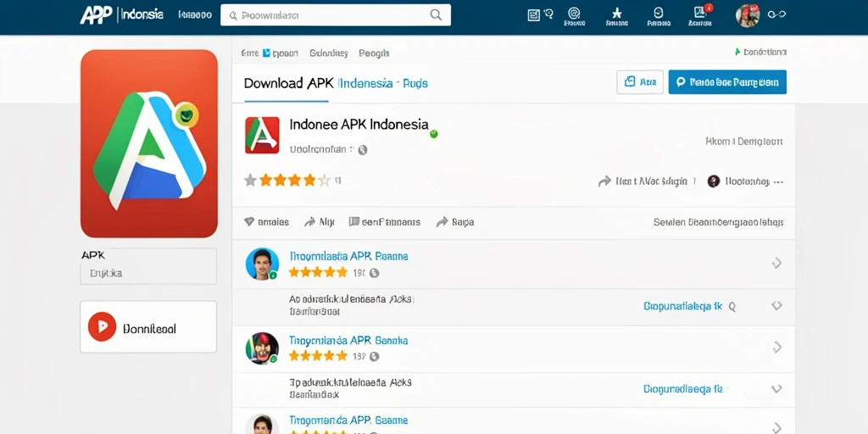Click the magnifier icon in the search box
This screenshot has height=434, width=868.
(x=437, y=15)
